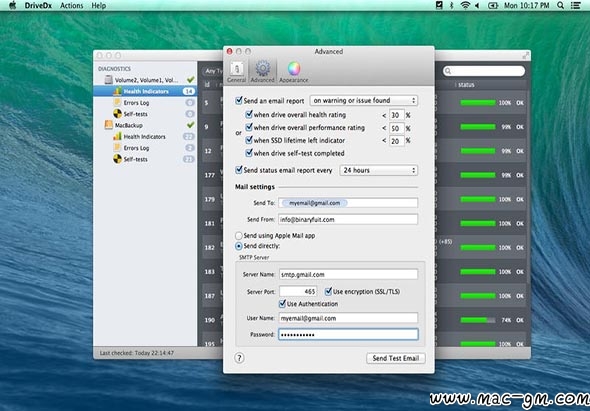Select Send directly radio button

[x=239, y=246]
